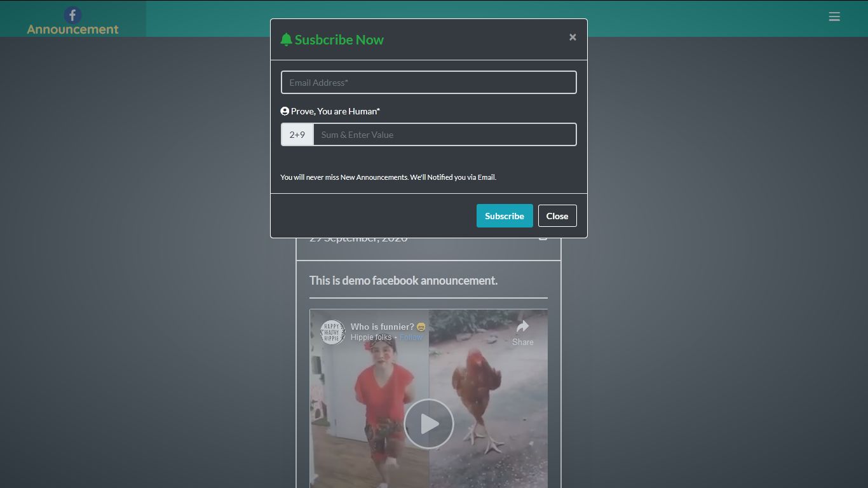
Task: Open the hamburger navigation menu
Action: tap(834, 17)
